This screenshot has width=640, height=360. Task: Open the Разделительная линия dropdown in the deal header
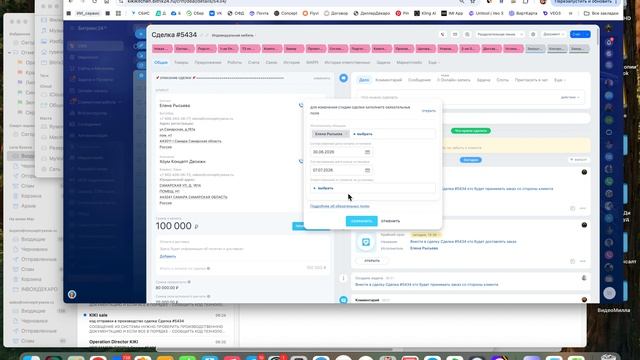(500, 35)
